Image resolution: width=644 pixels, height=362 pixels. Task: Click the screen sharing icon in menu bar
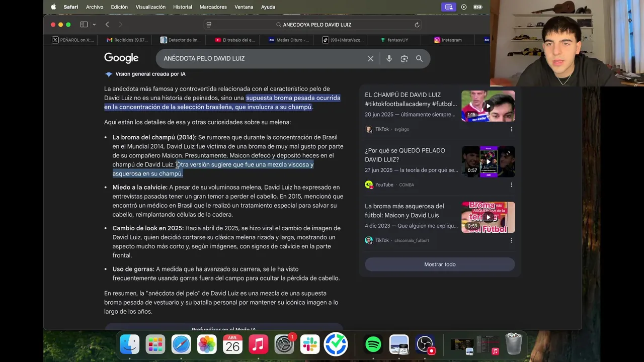pyautogui.click(x=449, y=7)
